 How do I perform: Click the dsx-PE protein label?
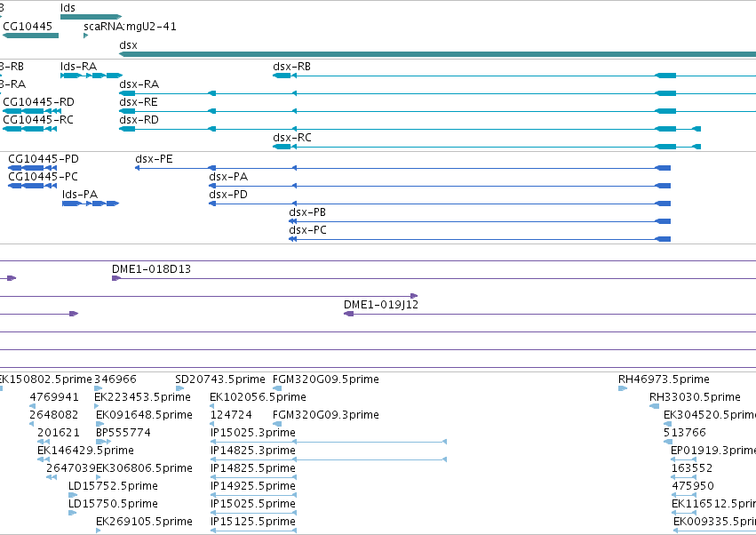coord(154,159)
